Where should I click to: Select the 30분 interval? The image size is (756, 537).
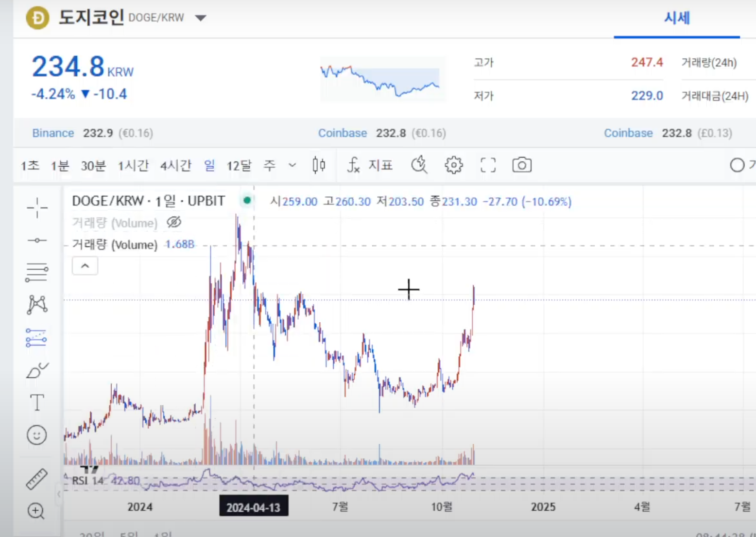pyautogui.click(x=93, y=166)
